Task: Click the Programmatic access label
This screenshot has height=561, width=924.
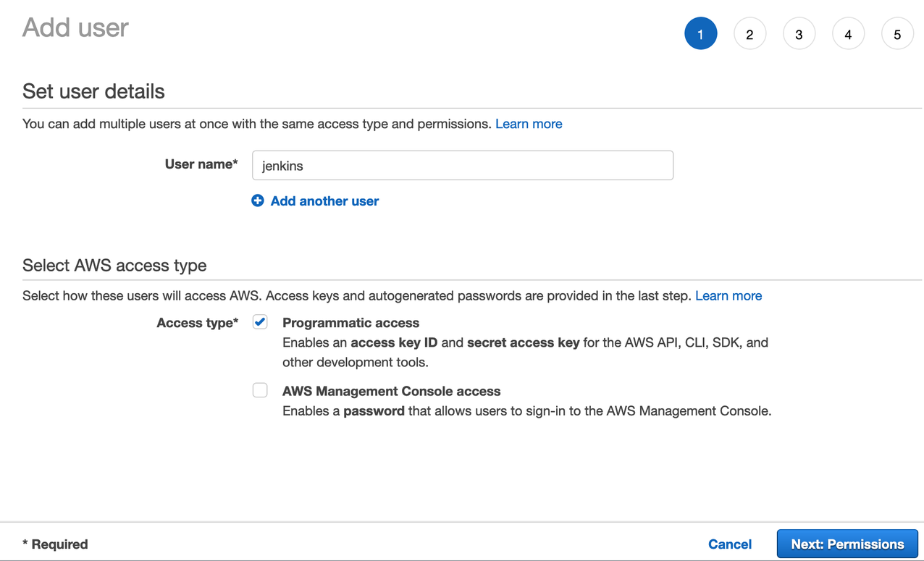Action: tap(350, 323)
